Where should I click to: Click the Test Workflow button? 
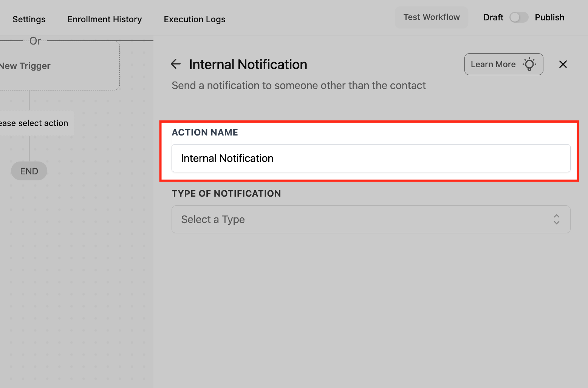432,17
